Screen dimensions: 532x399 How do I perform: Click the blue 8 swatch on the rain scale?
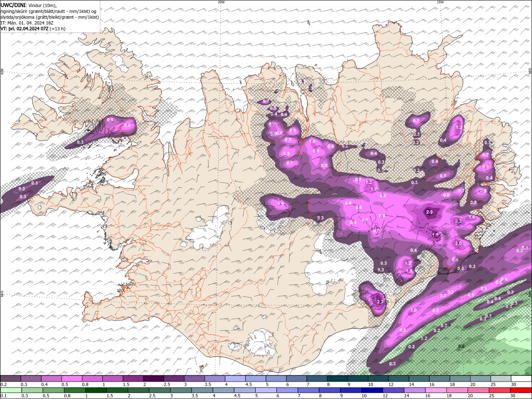330,390
